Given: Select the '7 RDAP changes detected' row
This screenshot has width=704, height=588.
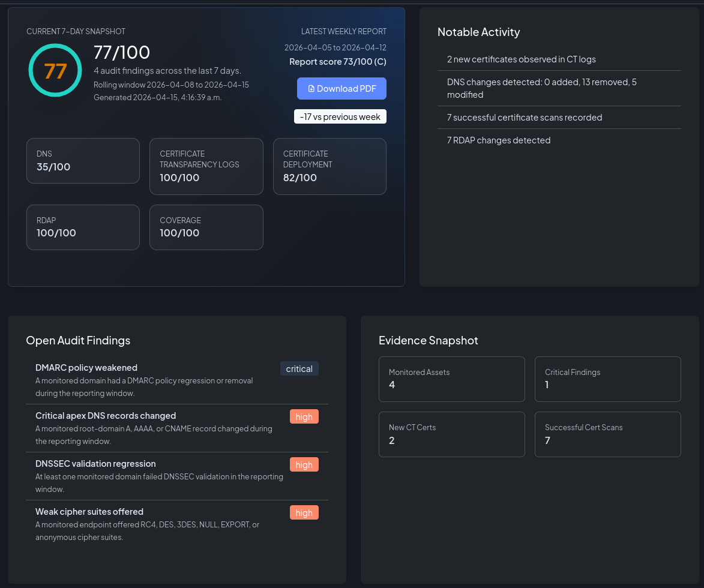Looking at the screenshot, I should tap(559, 140).
